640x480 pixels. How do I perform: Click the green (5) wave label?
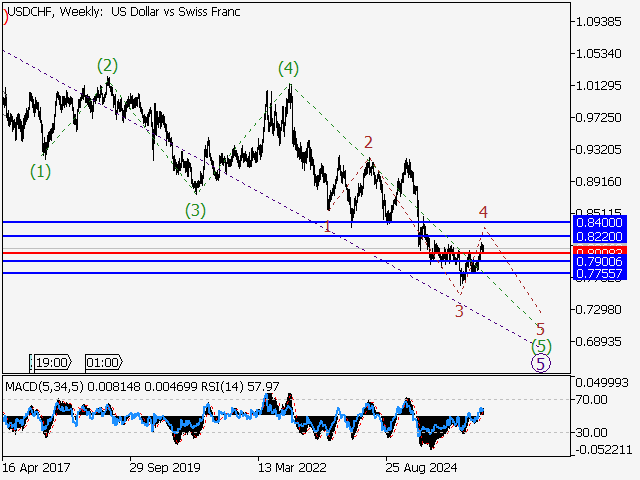pos(541,346)
